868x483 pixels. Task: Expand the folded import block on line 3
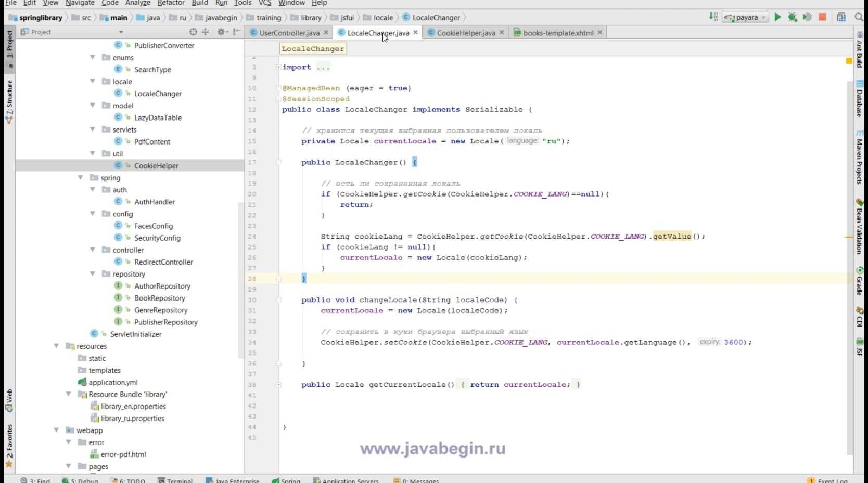click(x=278, y=67)
